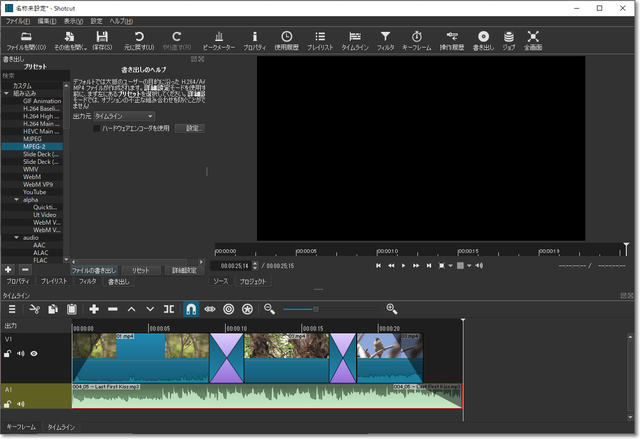
Task: Open the 出力元 タイムライン dropdown
Action: [x=123, y=116]
